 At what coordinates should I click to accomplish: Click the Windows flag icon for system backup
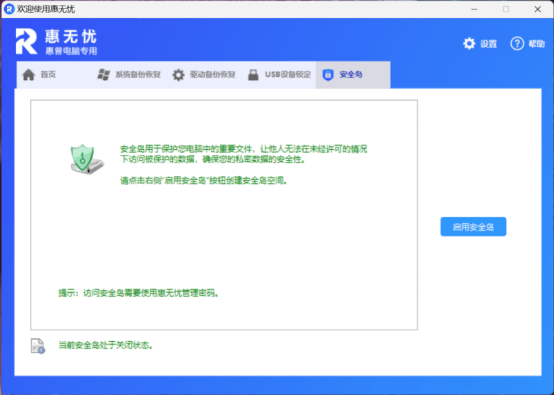coord(104,75)
